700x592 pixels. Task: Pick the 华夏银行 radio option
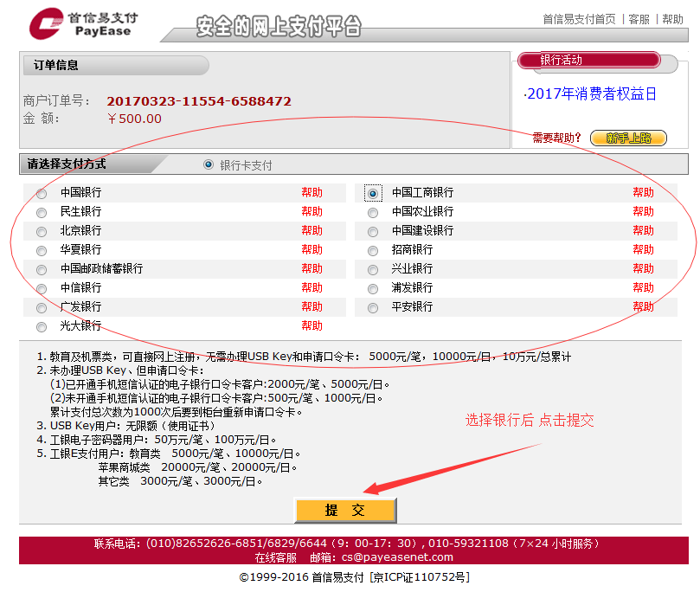[x=42, y=251]
